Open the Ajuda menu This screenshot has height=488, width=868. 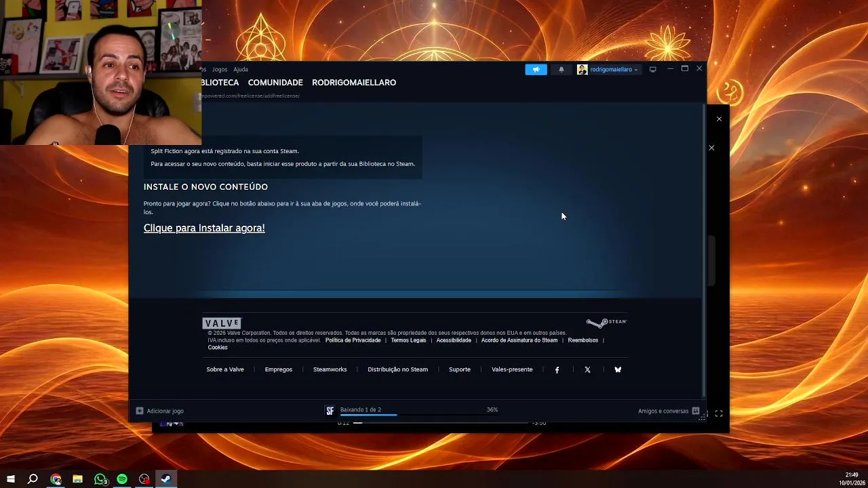tap(241, 69)
